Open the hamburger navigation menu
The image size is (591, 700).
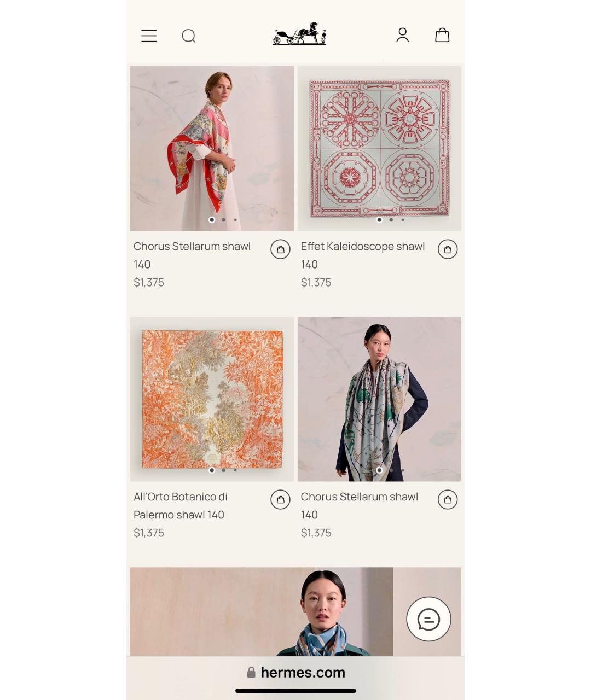149,36
